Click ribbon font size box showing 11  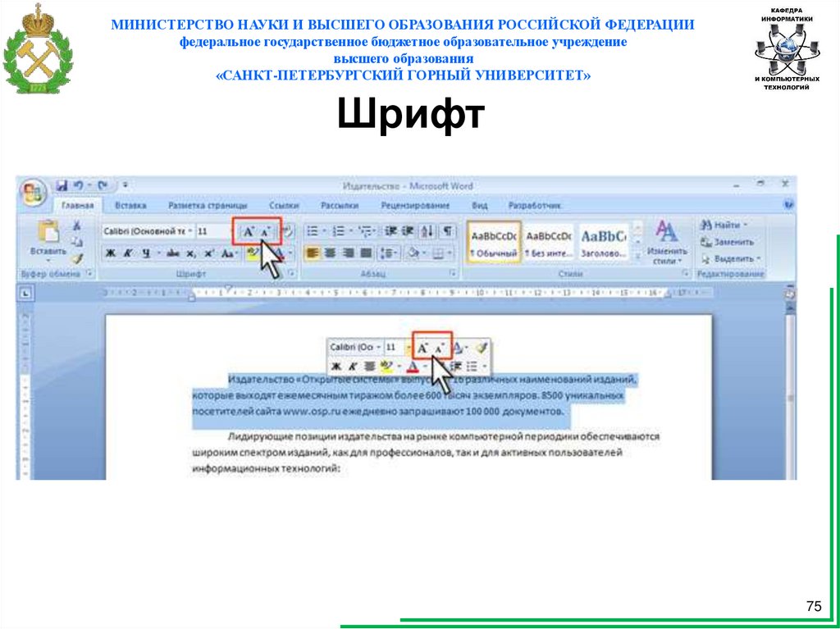(x=213, y=231)
